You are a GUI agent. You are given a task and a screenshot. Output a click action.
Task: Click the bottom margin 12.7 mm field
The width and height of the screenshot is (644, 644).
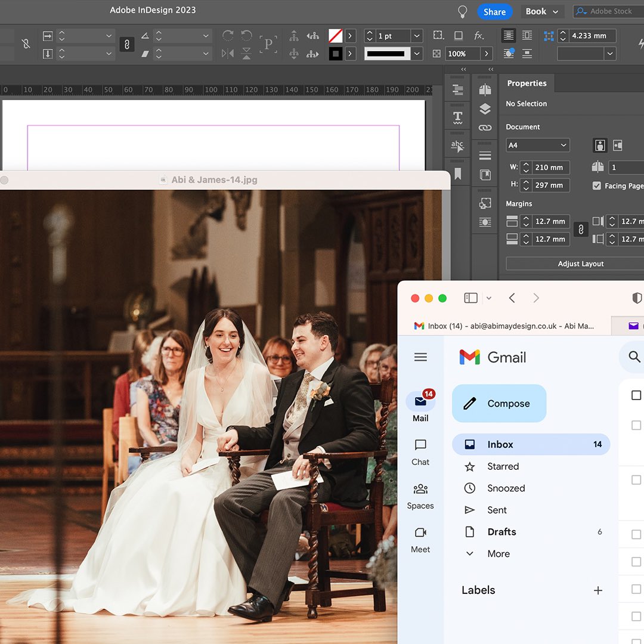tap(550, 239)
